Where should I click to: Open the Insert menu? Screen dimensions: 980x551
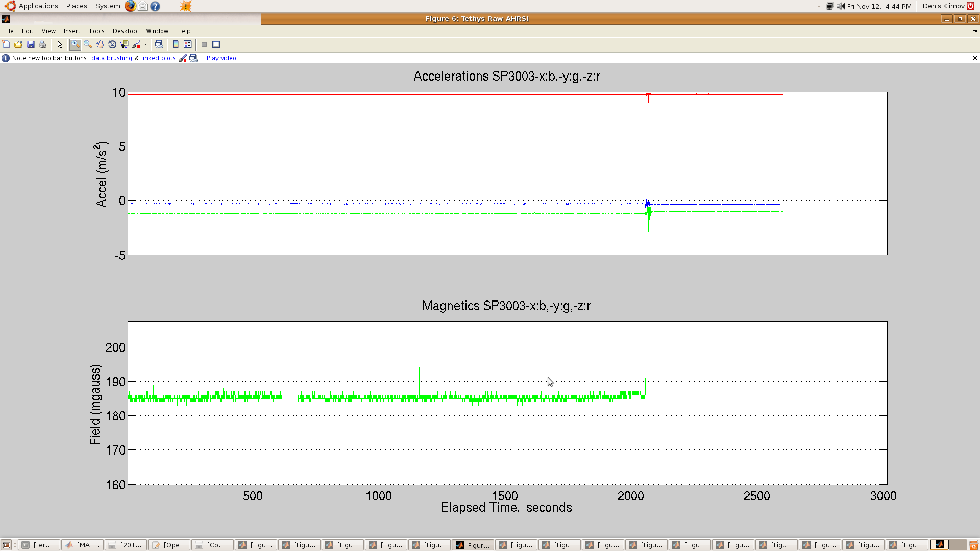point(71,31)
